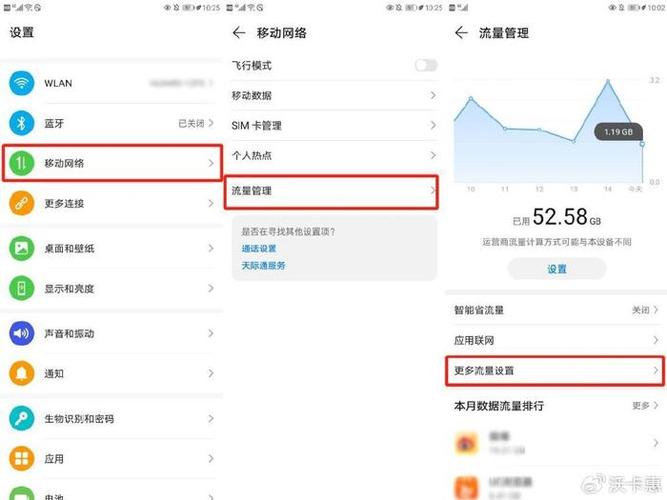Image resolution: width=667 pixels, height=500 pixels.
Task: Expand 更多连接 row chevron
Action: [211, 203]
